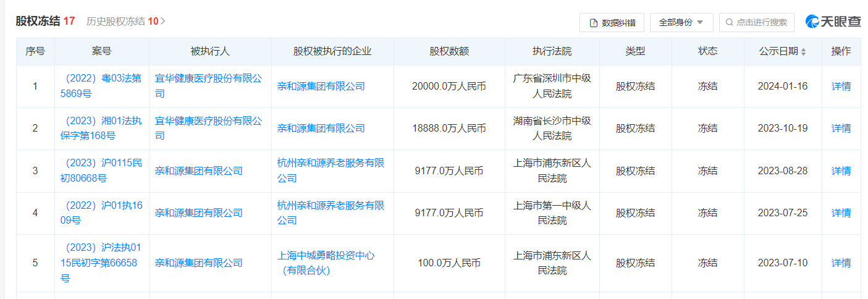Select the 2023-07-25 date cell
The image size is (868, 299).
[783, 213]
